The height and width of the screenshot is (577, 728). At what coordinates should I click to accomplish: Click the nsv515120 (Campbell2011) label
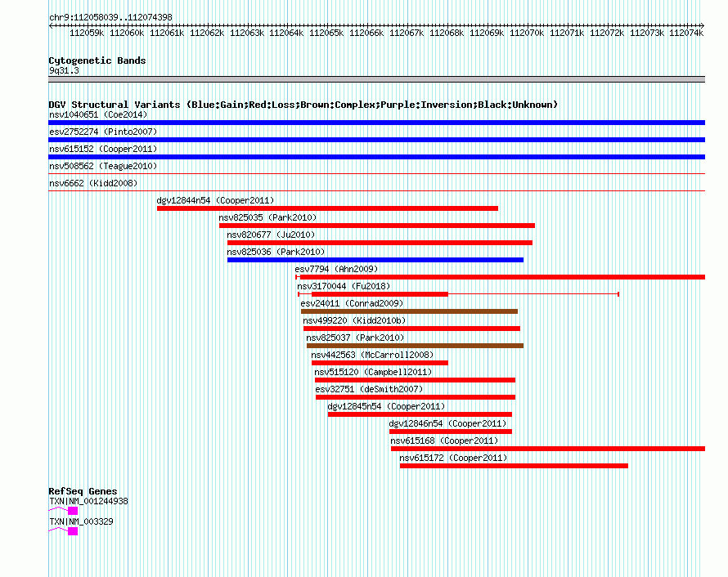373,372
